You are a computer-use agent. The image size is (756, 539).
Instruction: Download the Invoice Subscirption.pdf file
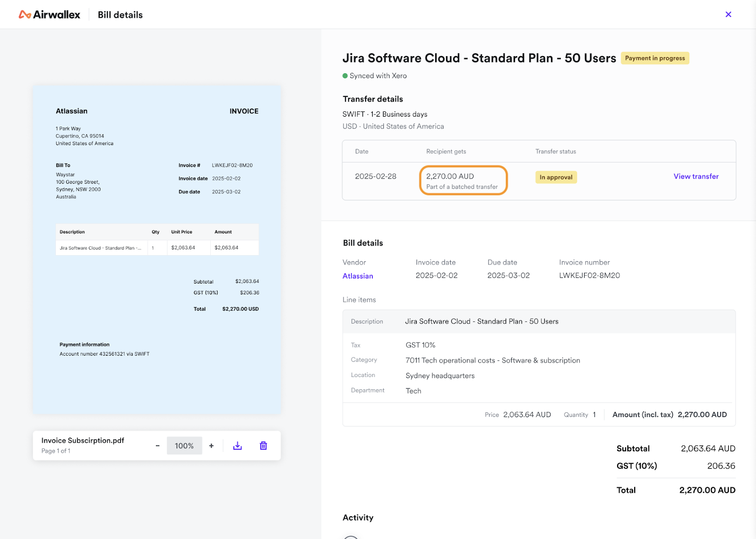coord(238,445)
